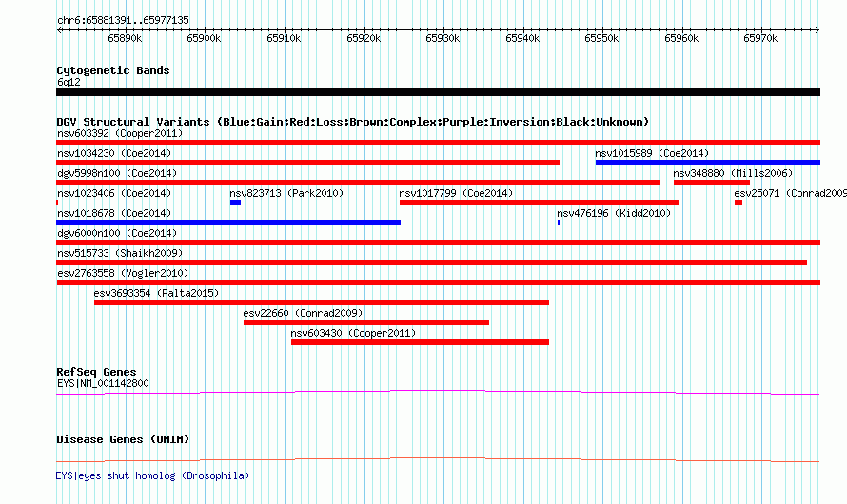Select the 65970k ruler position
847x504 pixels.
760,38
